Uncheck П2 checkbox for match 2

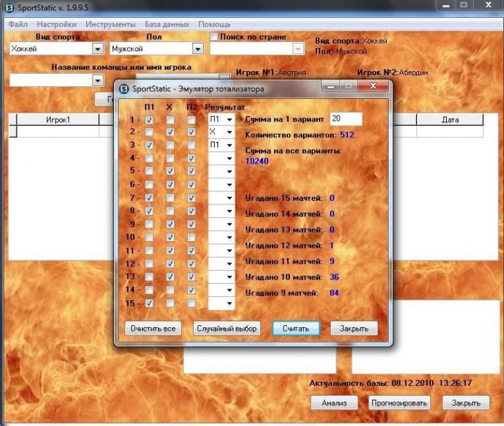(191, 132)
